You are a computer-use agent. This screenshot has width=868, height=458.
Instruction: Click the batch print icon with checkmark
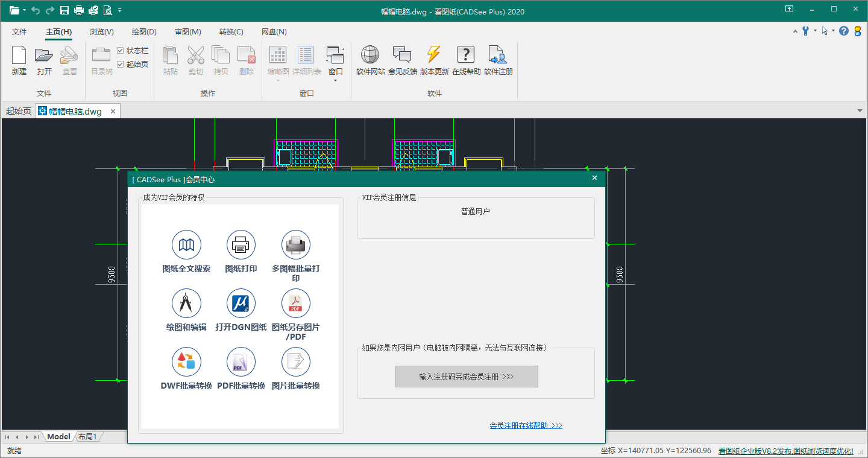tap(93, 10)
